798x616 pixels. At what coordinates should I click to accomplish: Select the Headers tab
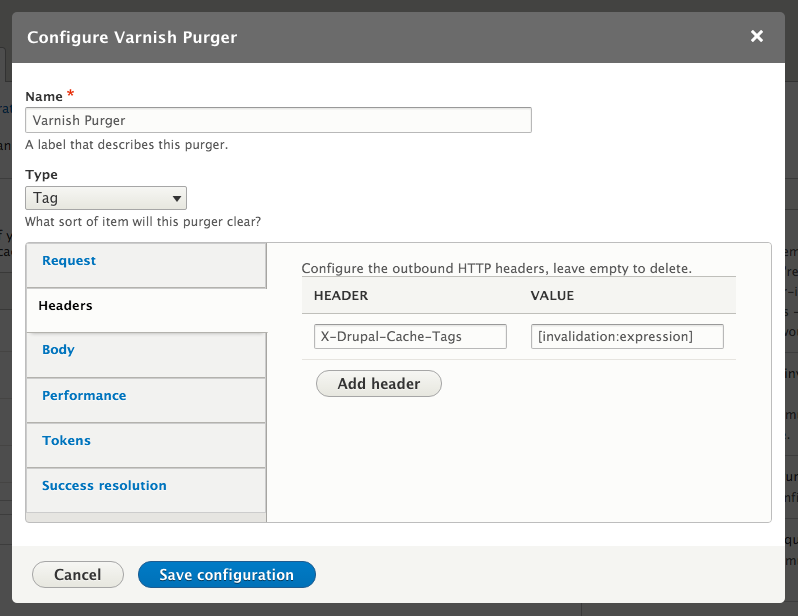click(147, 310)
